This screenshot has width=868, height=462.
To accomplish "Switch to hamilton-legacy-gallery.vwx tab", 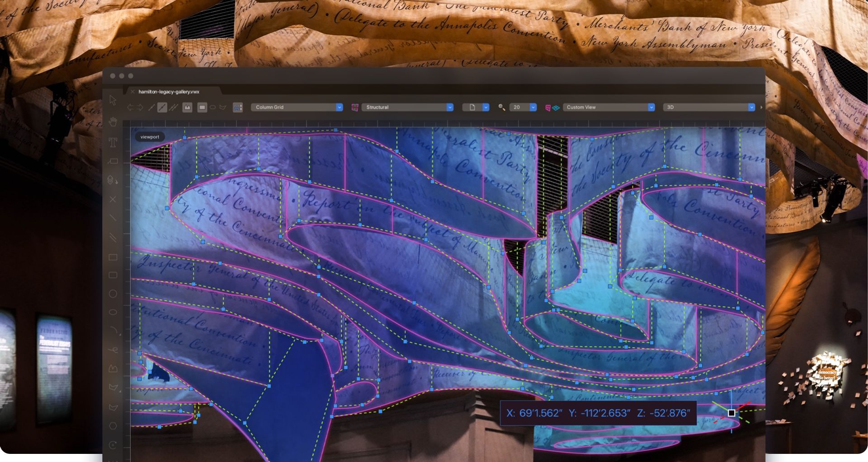I will (x=169, y=92).
